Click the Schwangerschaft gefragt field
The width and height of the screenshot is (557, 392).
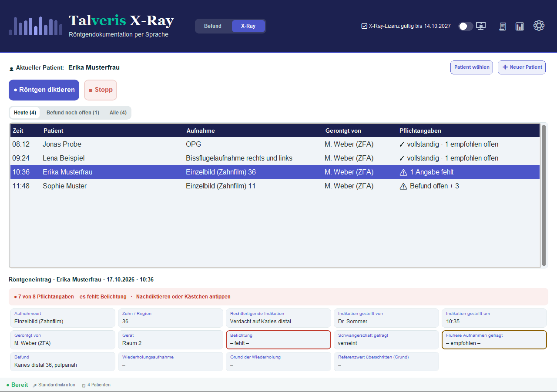(386, 340)
